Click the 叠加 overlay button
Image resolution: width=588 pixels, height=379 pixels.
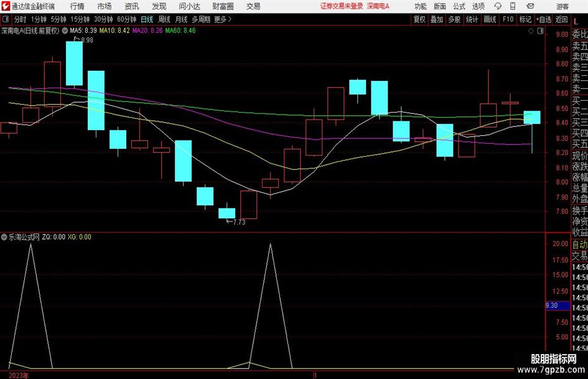click(437, 19)
